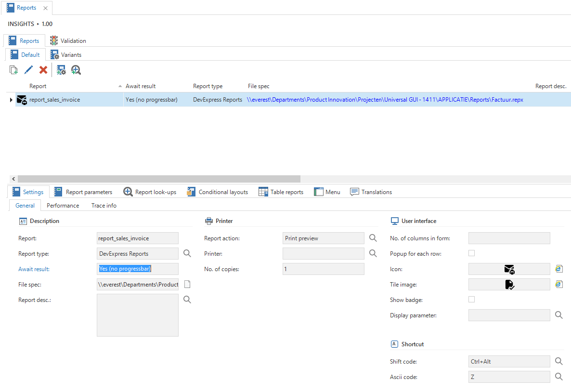
Task: Click lookup magnifier next to Ascii code
Action: pos(558,377)
